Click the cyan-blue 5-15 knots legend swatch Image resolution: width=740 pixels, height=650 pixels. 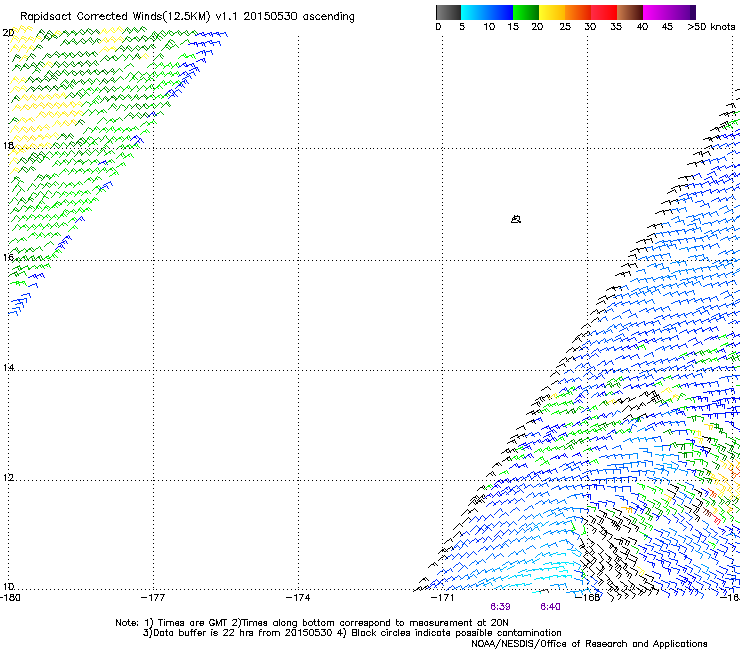[487, 12]
